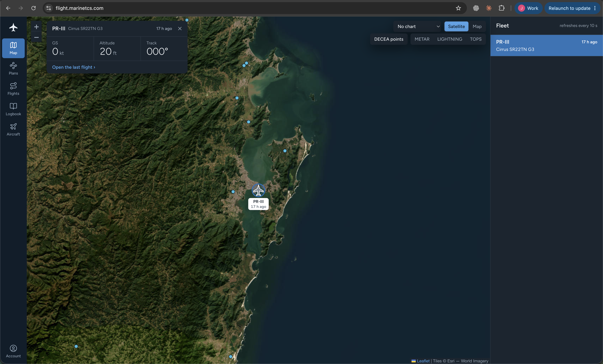Screen dimensions: 603x364
Task: Switch base layer to Satellite
Action: (x=456, y=26)
